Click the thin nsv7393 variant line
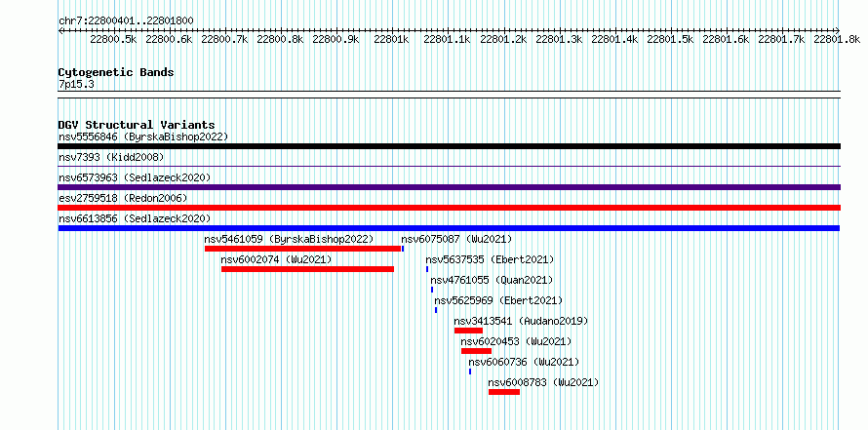 [x=449, y=166]
